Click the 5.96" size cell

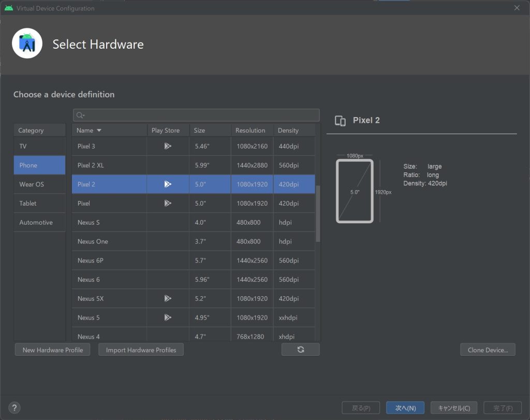(210, 279)
